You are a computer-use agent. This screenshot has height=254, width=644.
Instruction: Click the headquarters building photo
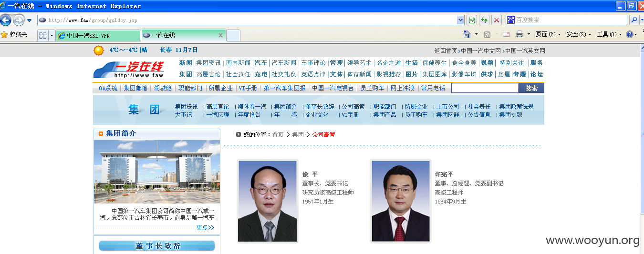[x=157, y=172]
